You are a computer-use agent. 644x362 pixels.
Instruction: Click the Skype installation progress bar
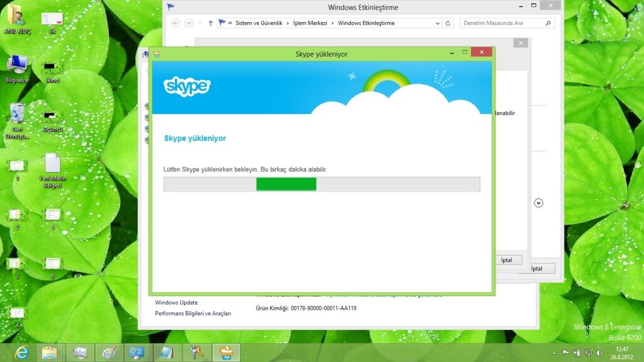pos(322,184)
